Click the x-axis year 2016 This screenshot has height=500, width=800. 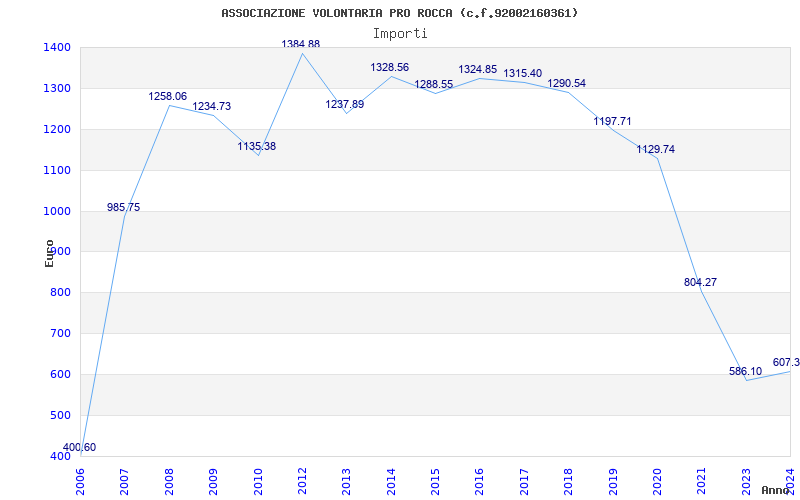click(x=480, y=482)
